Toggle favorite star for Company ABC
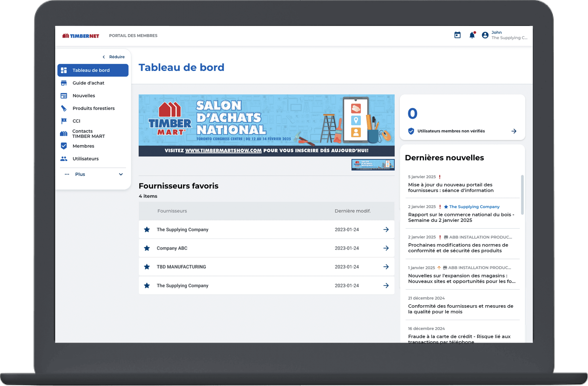Viewport: 588px width, 386px height. point(147,248)
